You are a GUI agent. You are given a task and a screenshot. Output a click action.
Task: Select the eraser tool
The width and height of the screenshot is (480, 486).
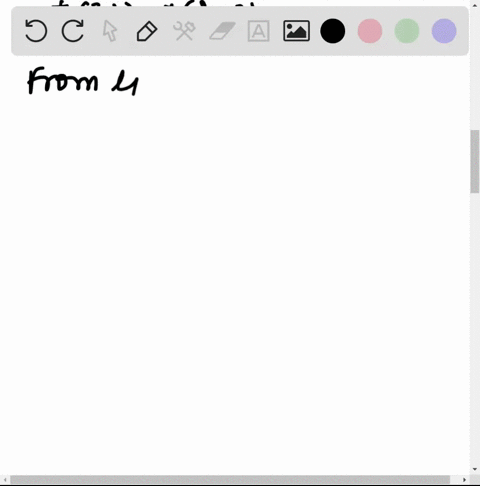[x=222, y=31]
